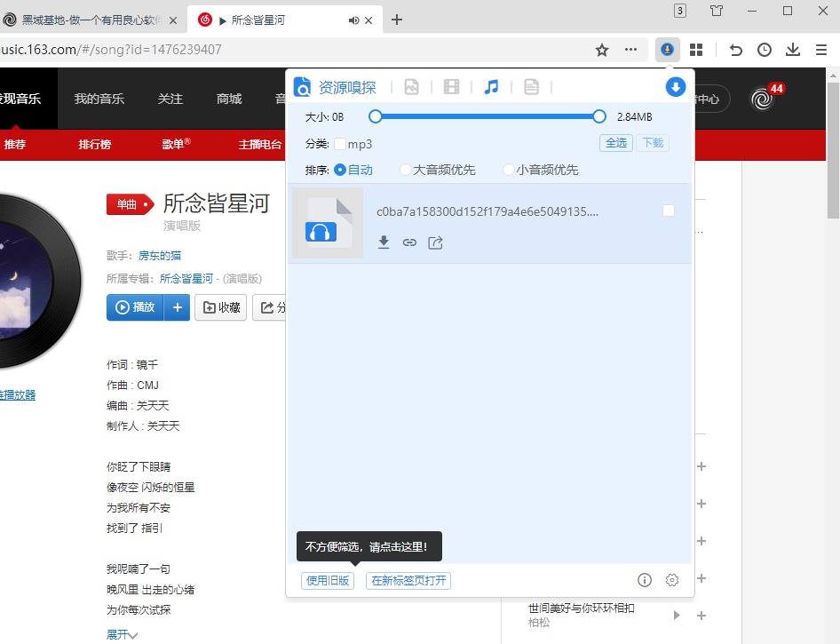This screenshot has width=840, height=644.
Task: Open the album link 所念皆星河
Action: (x=186, y=279)
